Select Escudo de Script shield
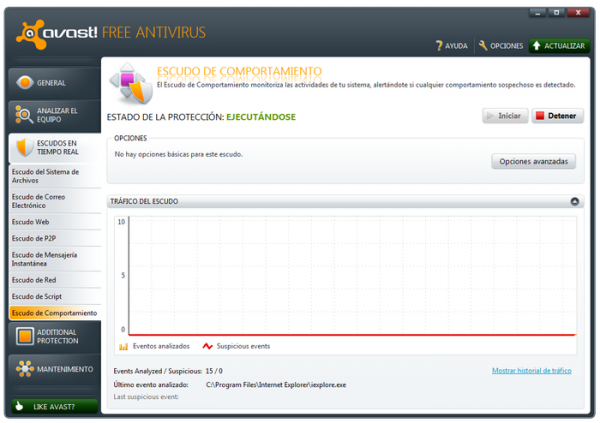Screen dimensions: 600x423 (55, 297)
